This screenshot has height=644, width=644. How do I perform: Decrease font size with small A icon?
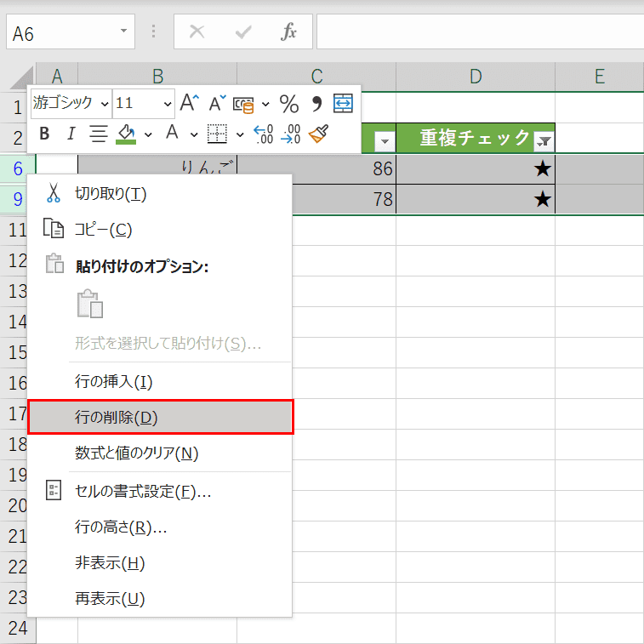(217, 103)
